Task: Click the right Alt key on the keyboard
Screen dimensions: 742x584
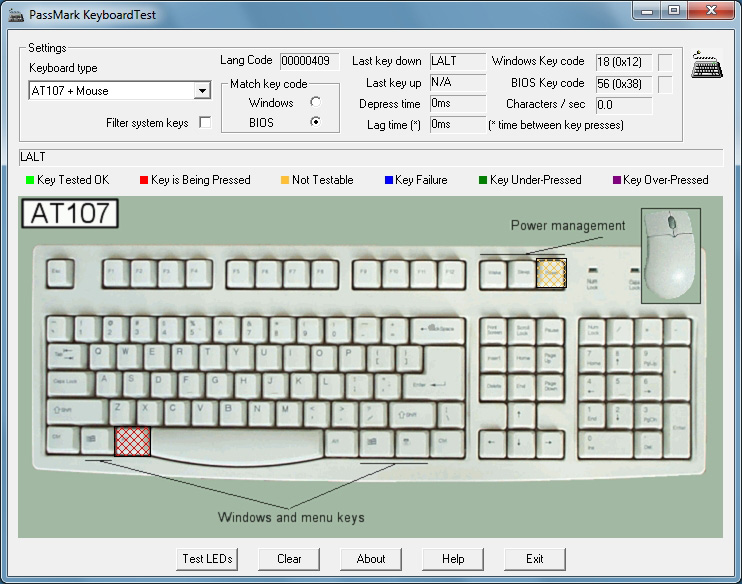Action: pyautogui.click(x=339, y=443)
